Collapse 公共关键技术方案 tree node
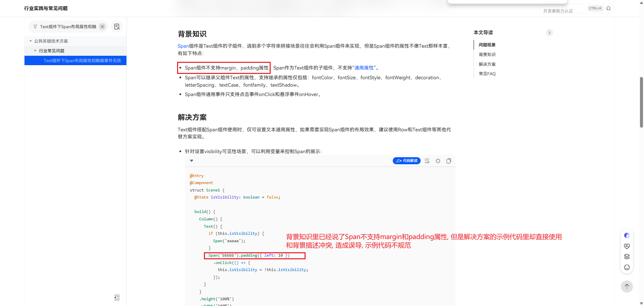 coord(31,41)
